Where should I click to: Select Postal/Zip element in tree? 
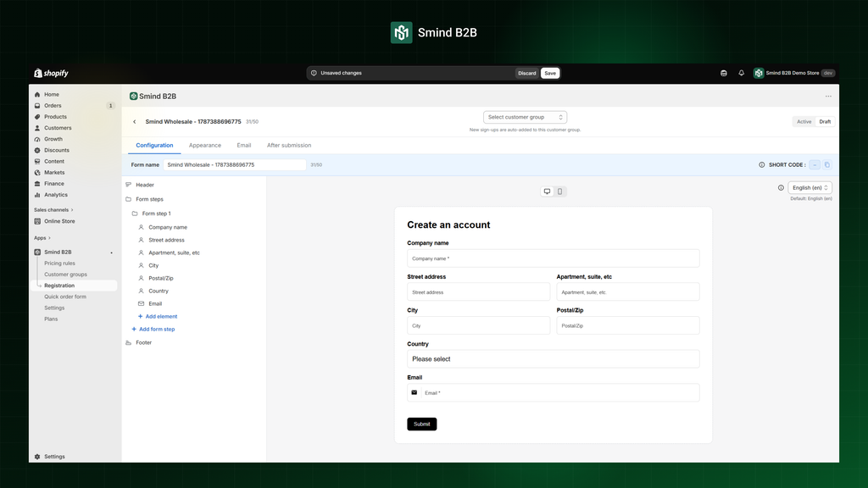point(160,278)
